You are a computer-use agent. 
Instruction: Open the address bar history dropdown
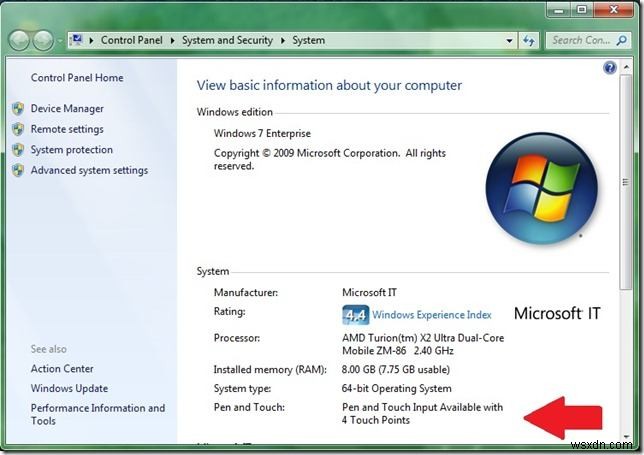point(509,41)
